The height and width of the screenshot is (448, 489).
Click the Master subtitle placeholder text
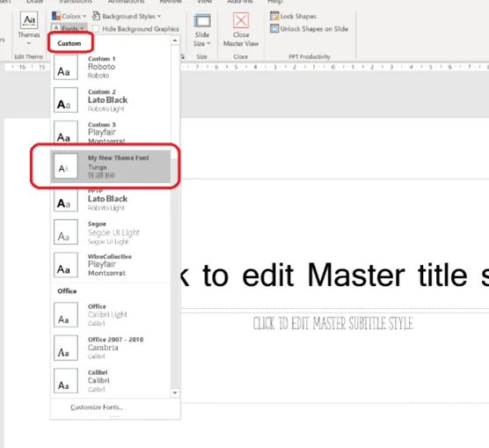(x=332, y=323)
